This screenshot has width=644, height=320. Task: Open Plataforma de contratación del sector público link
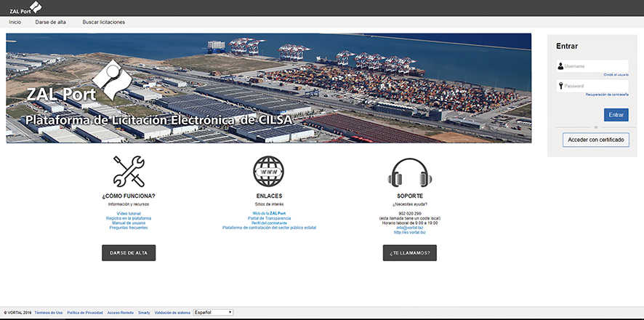(269, 227)
